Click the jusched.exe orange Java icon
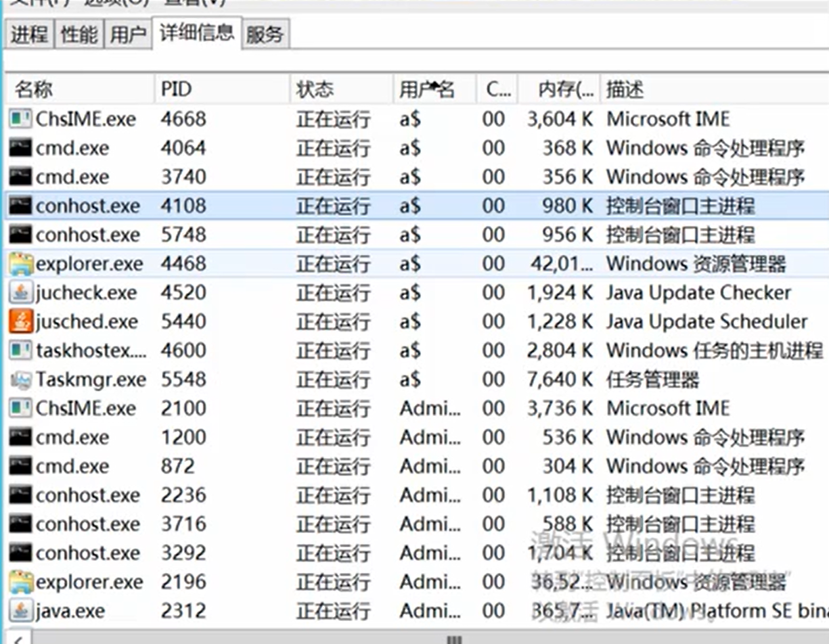Image resolution: width=829 pixels, height=644 pixels. tap(21, 321)
